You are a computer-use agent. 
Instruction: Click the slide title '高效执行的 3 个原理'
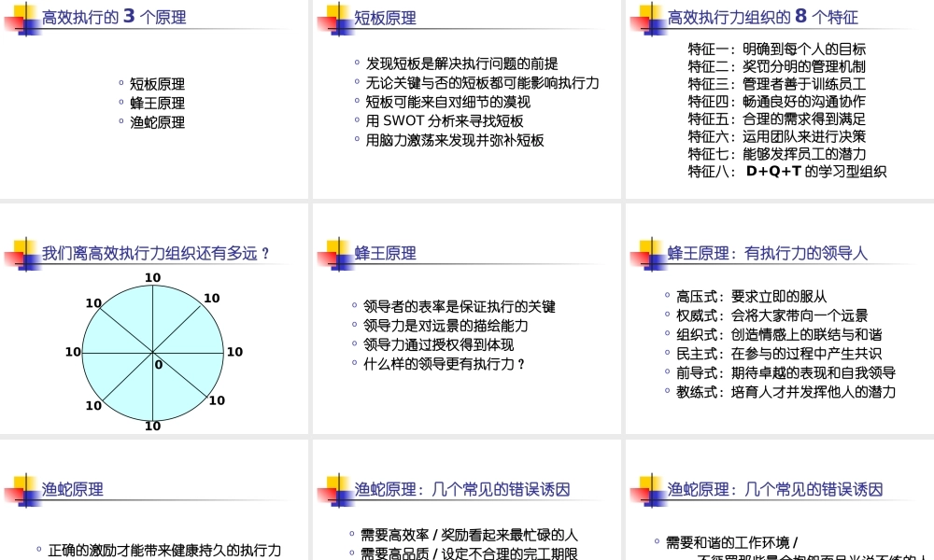click(x=114, y=17)
